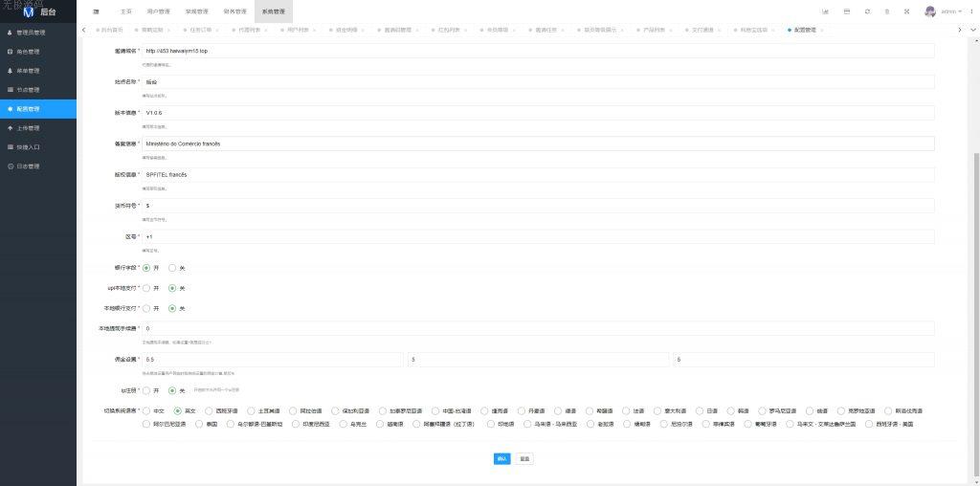Image resolution: width=980 pixels, height=486 pixels.
Task: Click the vertical dots more icon
Action: pyautogui.click(x=971, y=11)
